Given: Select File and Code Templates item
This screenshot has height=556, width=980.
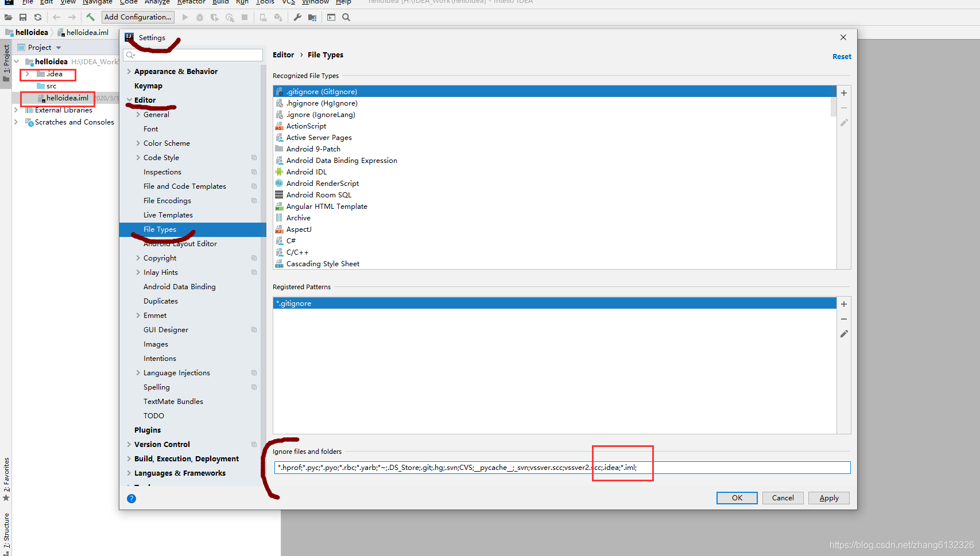Looking at the screenshot, I should (185, 186).
